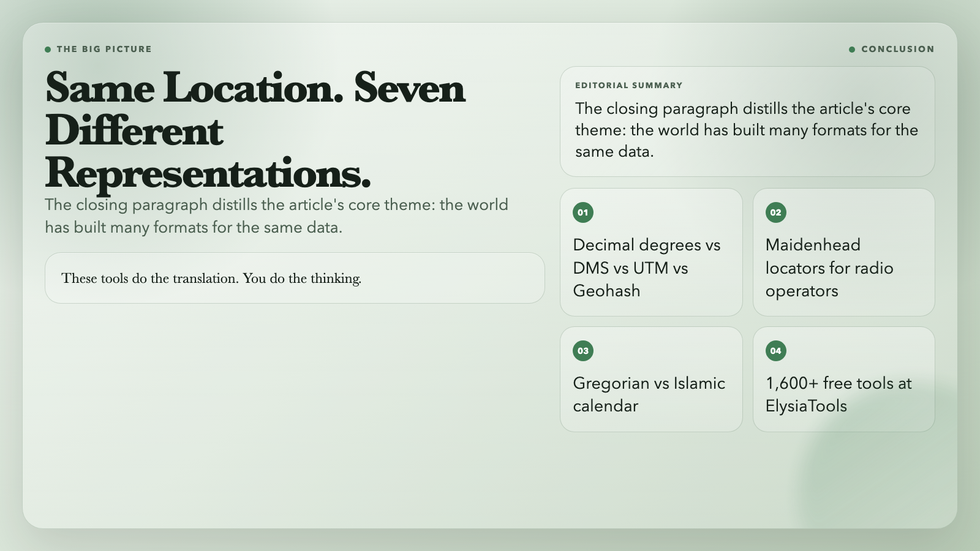Image resolution: width=980 pixels, height=551 pixels.
Task: Click the Geohash text in card 01
Action: click(606, 291)
